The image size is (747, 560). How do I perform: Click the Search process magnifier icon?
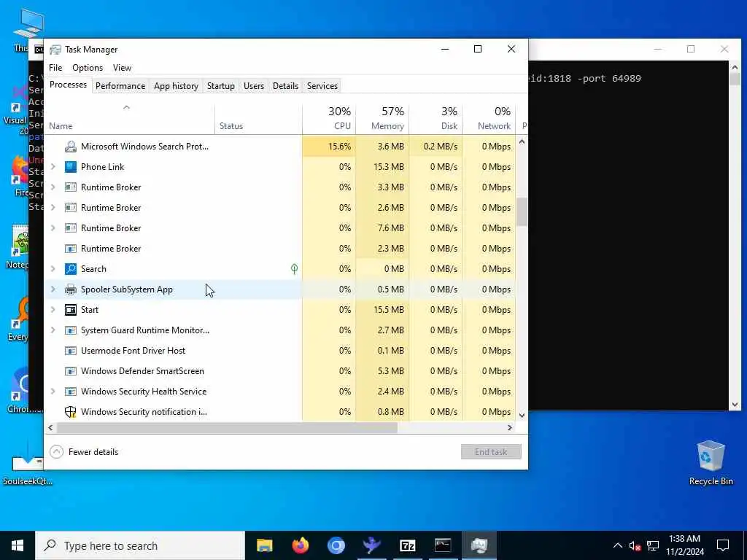(71, 269)
